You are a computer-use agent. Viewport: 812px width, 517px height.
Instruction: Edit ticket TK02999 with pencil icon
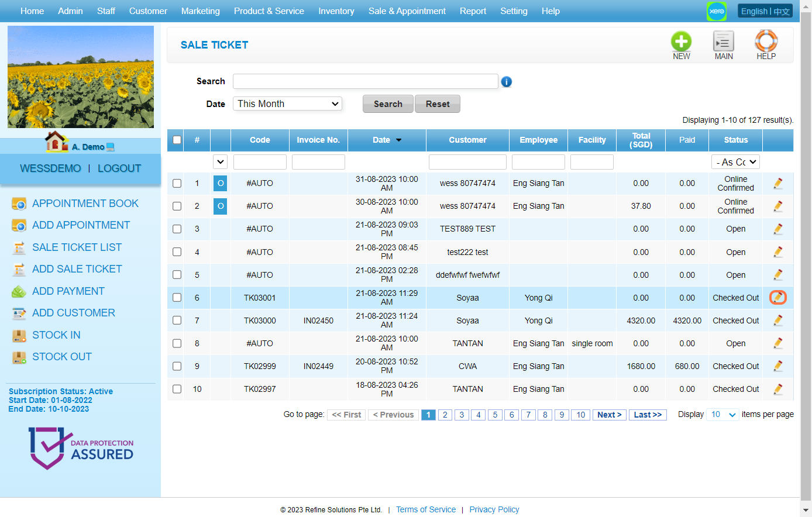point(778,366)
